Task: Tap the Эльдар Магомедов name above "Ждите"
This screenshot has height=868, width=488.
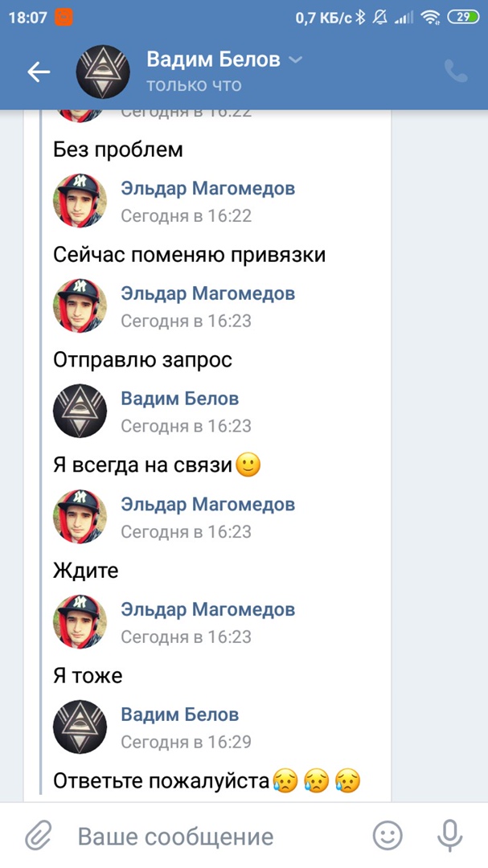Action: tap(207, 504)
